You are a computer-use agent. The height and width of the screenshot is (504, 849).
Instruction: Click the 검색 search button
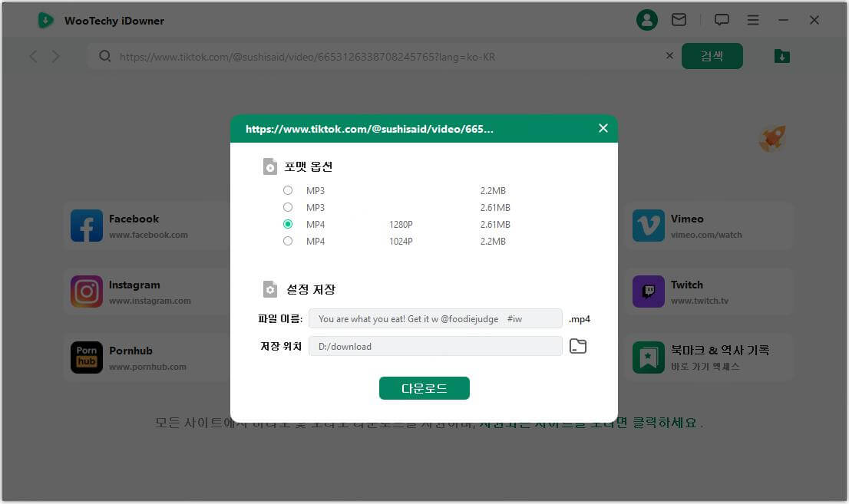click(x=712, y=56)
